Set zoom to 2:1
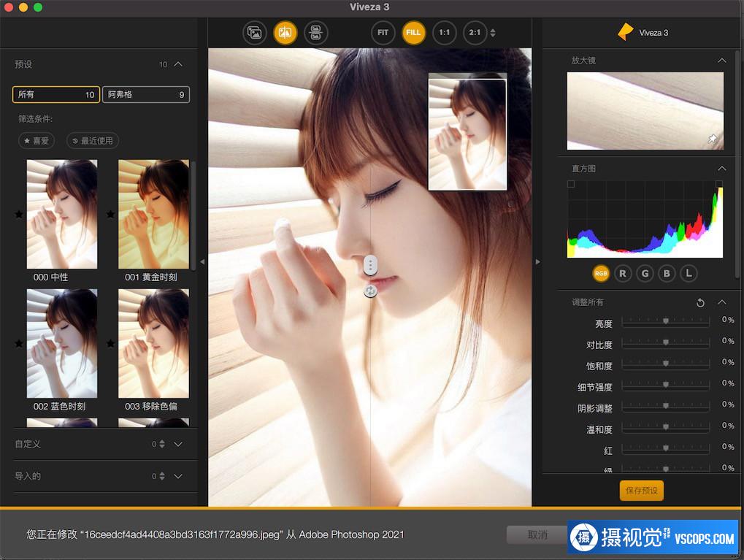Screen dimensions: 744x560 (475, 33)
